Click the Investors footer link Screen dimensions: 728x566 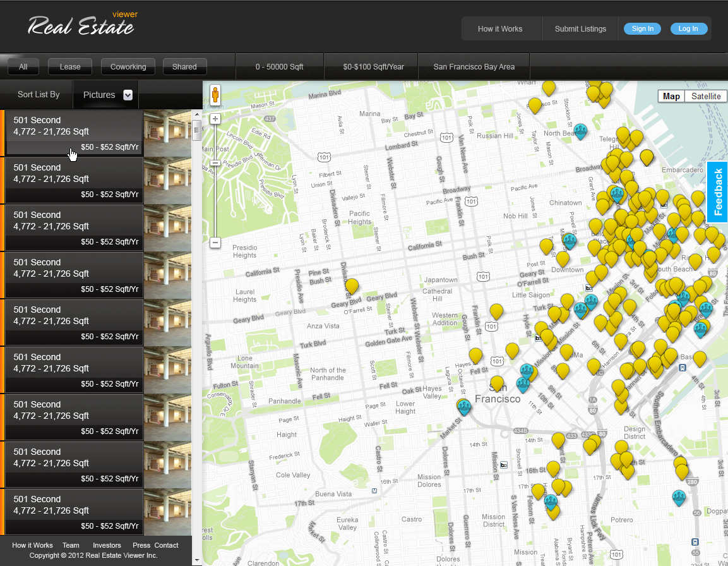click(x=107, y=545)
